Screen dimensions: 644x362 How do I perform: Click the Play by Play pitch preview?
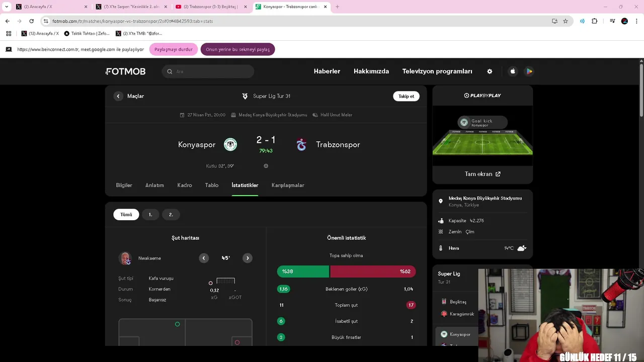click(482, 136)
